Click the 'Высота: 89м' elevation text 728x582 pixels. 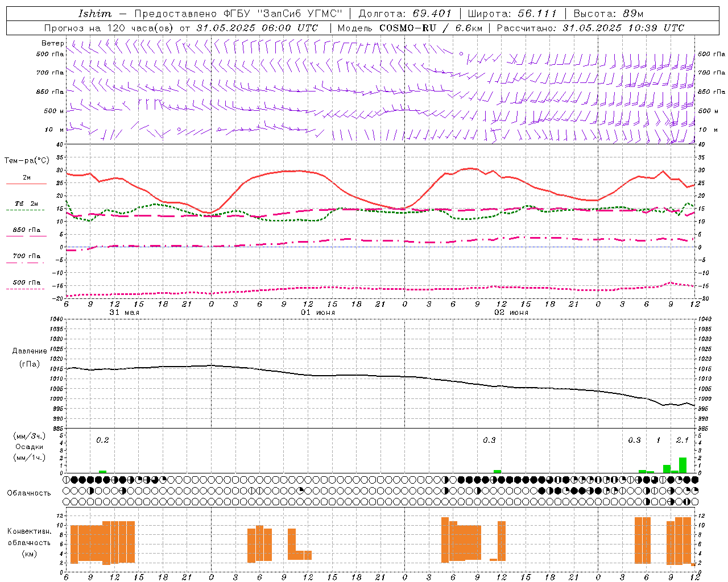[607, 13]
